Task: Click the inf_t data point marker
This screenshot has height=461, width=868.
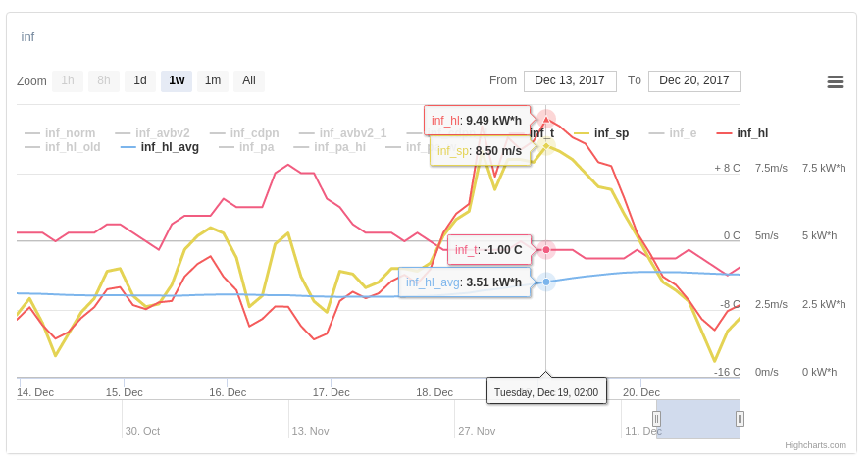Action: click(546, 250)
